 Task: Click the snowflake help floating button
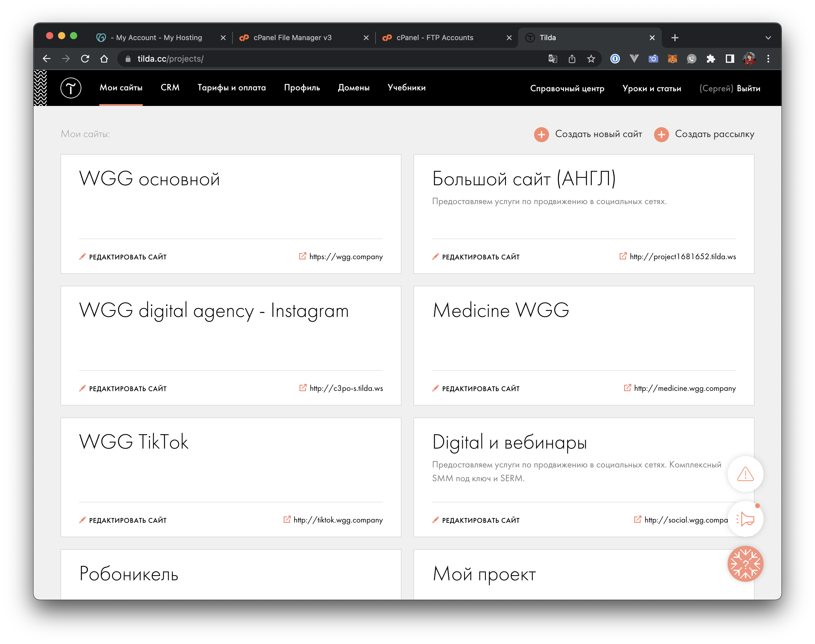745,564
